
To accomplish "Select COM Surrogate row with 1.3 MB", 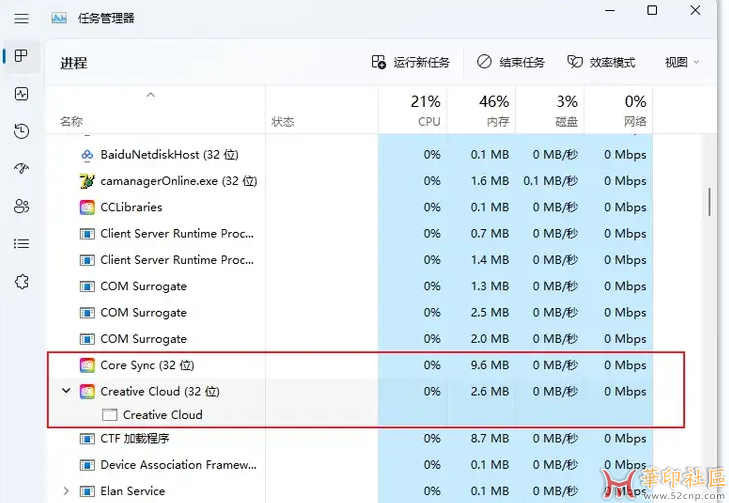I will 350,286.
